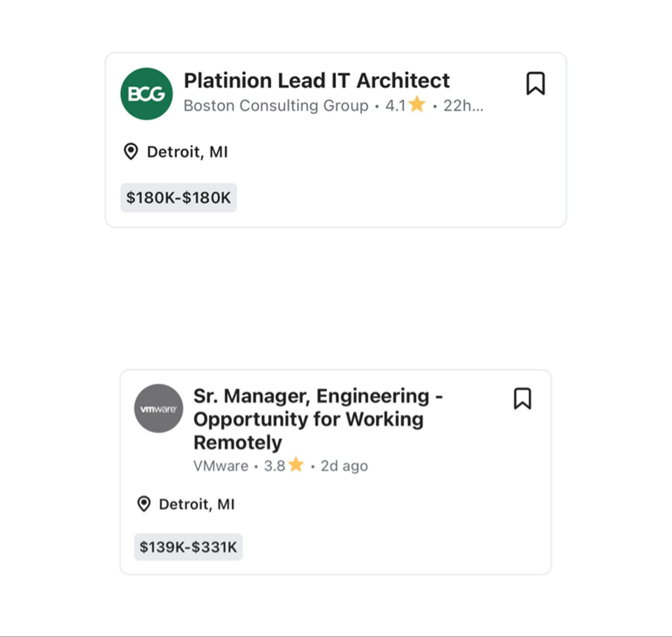
Task: Click the 2d ago posting time
Action: coord(344,466)
